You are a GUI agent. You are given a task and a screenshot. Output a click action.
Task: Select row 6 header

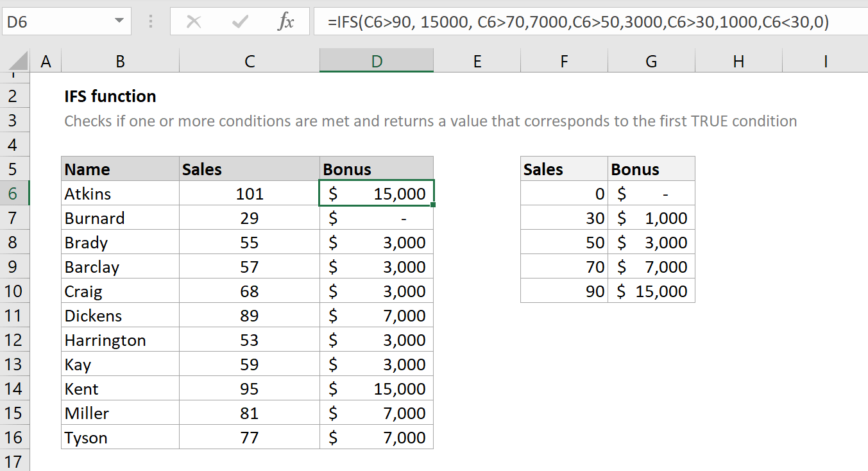15,194
